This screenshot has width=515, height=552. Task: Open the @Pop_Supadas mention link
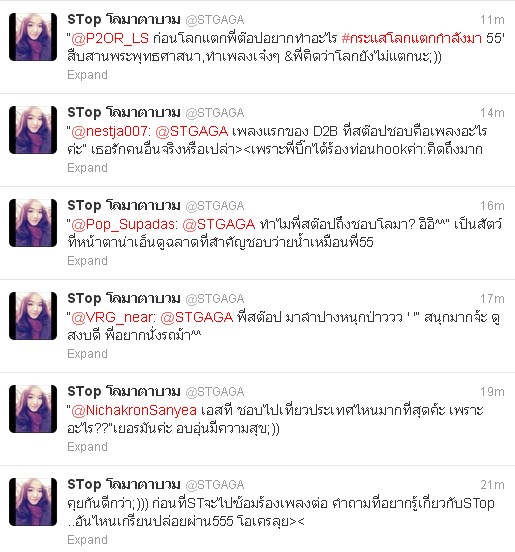click(x=123, y=225)
